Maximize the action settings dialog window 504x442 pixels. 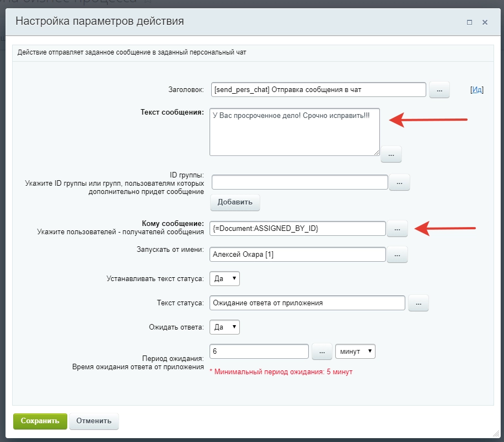(469, 23)
